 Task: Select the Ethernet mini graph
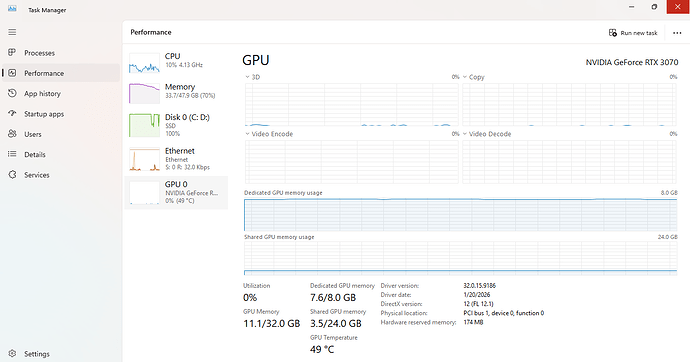pyautogui.click(x=144, y=159)
